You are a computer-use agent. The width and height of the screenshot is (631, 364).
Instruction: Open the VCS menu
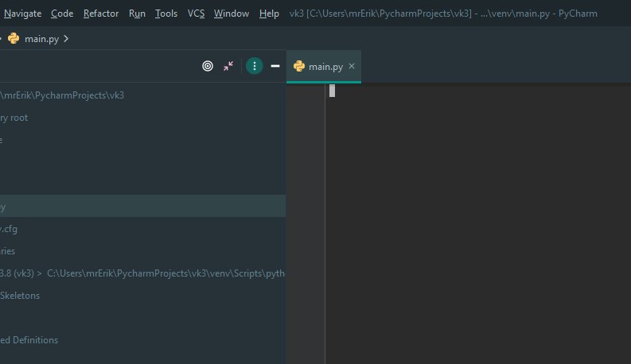[196, 14]
